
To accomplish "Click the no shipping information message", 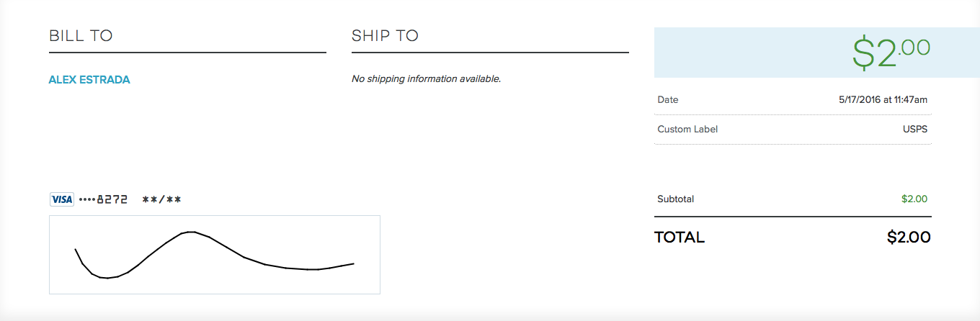I will pyautogui.click(x=426, y=79).
